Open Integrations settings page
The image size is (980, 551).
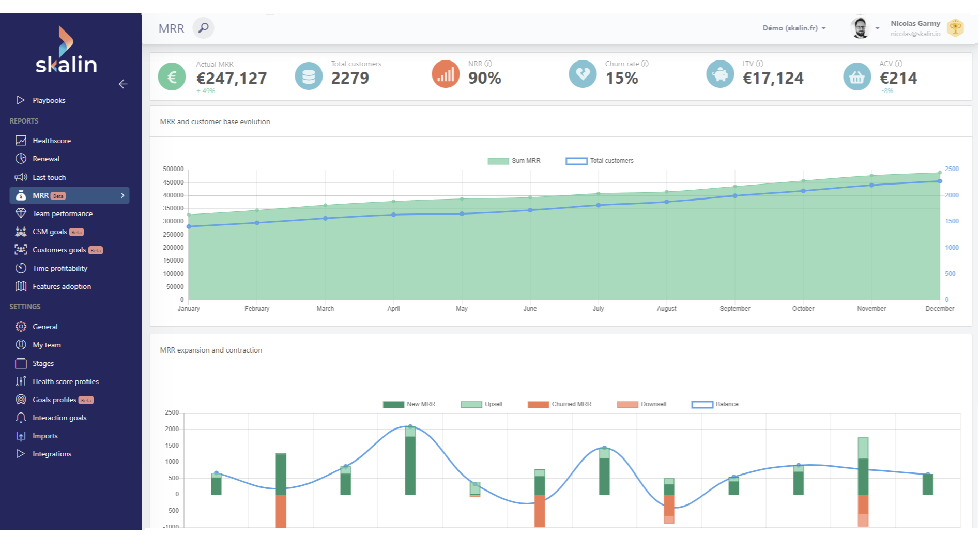(52, 454)
